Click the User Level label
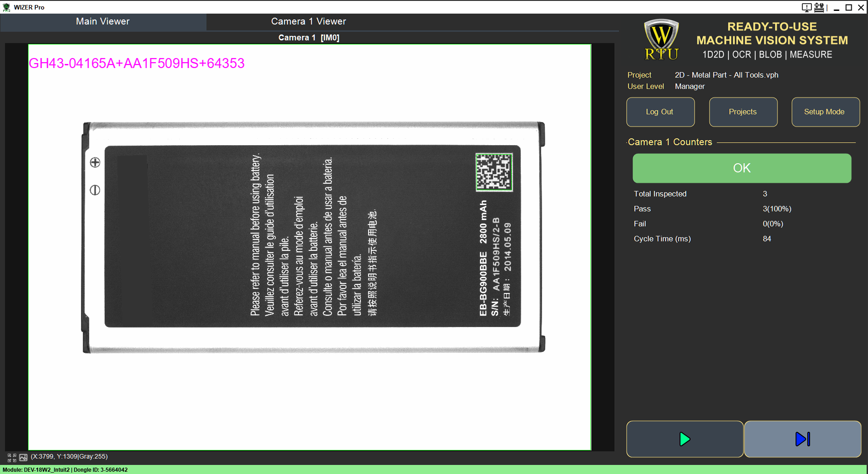The width and height of the screenshot is (868, 474). pos(645,87)
